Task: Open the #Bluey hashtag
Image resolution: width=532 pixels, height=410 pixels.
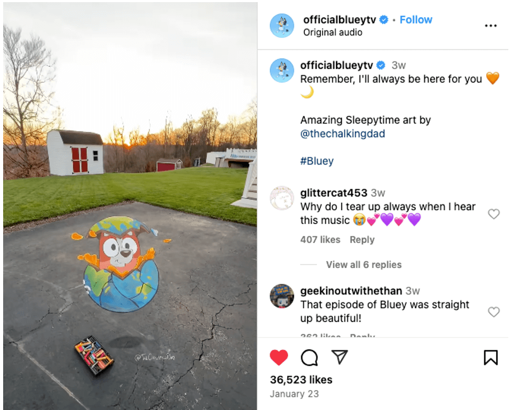Action: point(317,161)
